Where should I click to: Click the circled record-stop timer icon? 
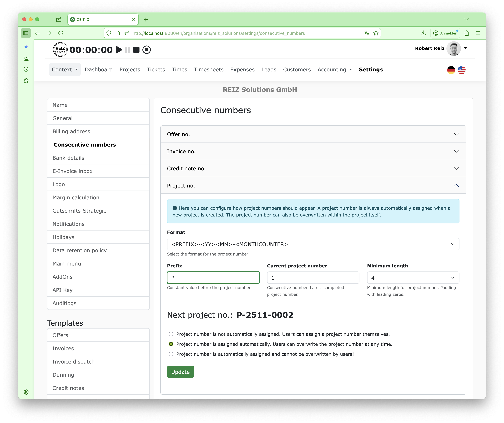(x=147, y=50)
